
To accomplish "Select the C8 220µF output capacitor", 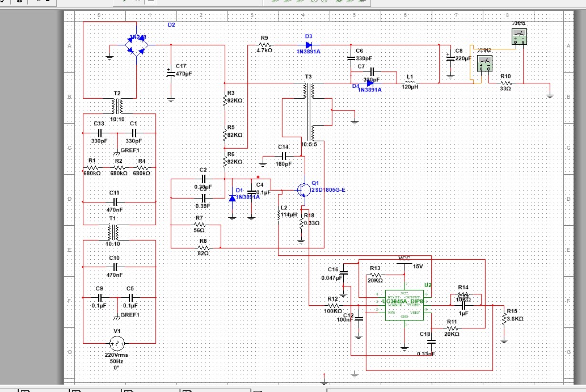I will (x=450, y=57).
